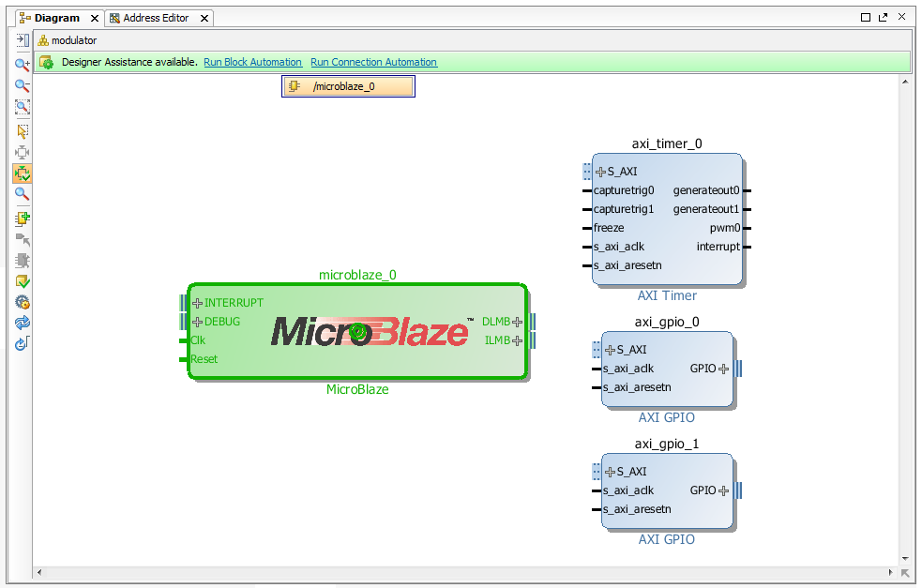Click the Select Area cursor icon

pyautogui.click(x=23, y=131)
